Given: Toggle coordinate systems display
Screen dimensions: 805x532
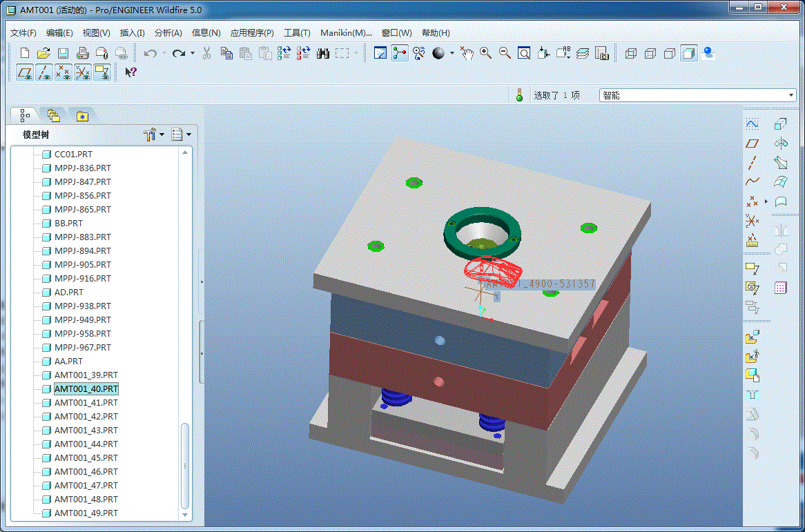Looking at the screenshot, I should coord(83,72).
